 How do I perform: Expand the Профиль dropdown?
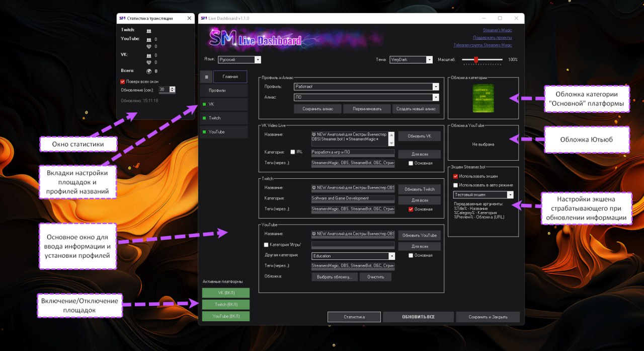pyautogui.click(x=436, y=87)
